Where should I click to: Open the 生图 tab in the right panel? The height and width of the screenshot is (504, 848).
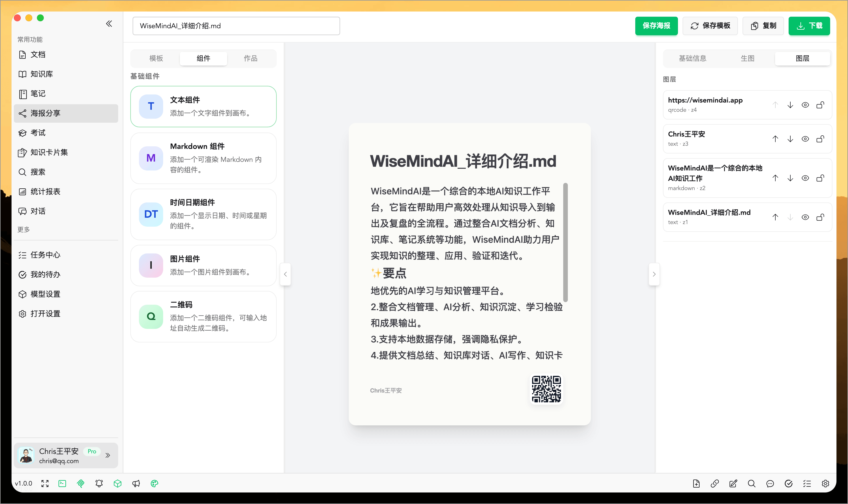click(747, 58)
